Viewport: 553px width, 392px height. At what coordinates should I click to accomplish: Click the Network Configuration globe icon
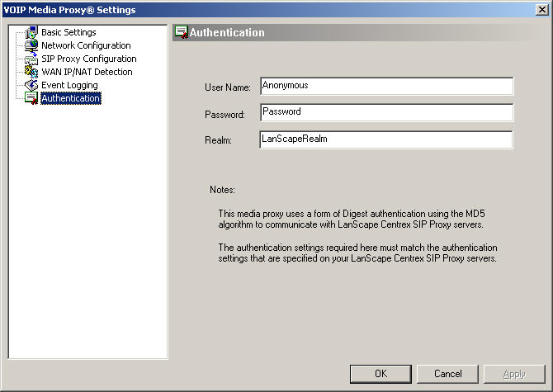31,45
